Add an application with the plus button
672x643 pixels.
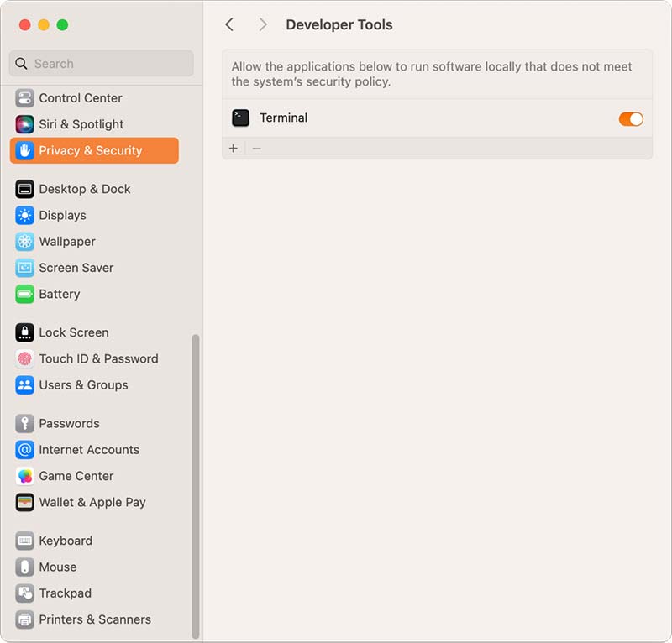(234, 149)
